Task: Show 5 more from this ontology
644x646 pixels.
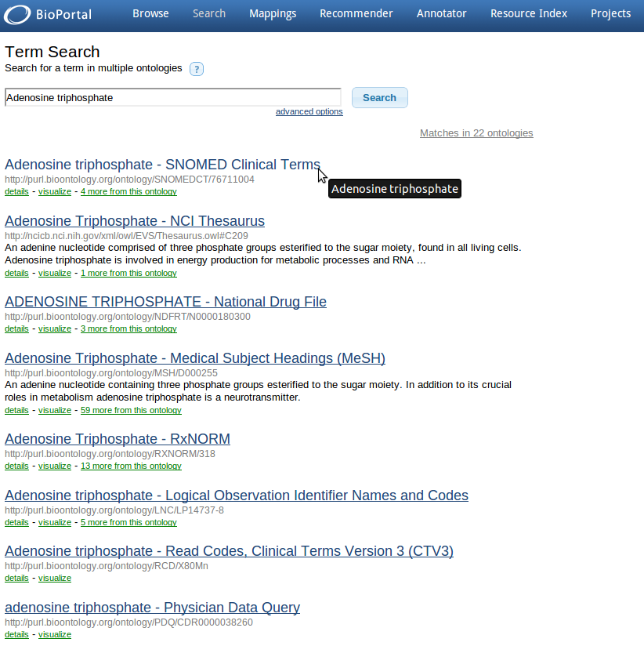Action: [x=129, y=522]
